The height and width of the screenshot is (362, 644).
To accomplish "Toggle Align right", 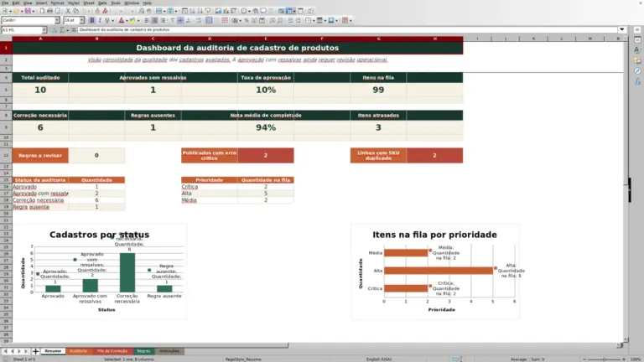I will point(163,20).
